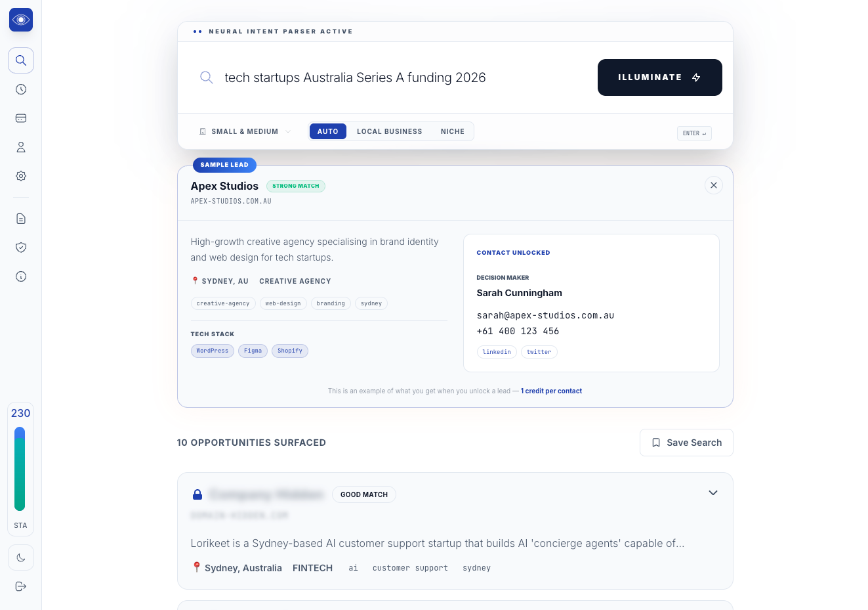Open history clock icon in sidebar
868x610 pixels.
(x=21, y=89)
